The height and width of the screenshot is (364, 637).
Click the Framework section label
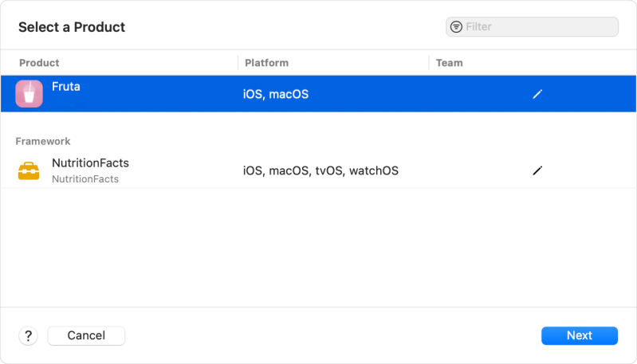tap(43, 141)
